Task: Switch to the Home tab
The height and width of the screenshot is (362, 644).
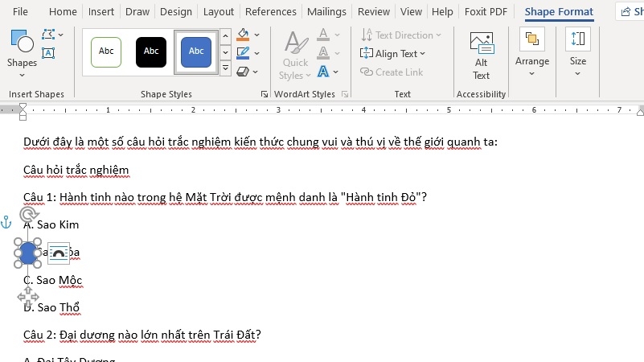Action: pyautogui.click(x=63, y=11)
